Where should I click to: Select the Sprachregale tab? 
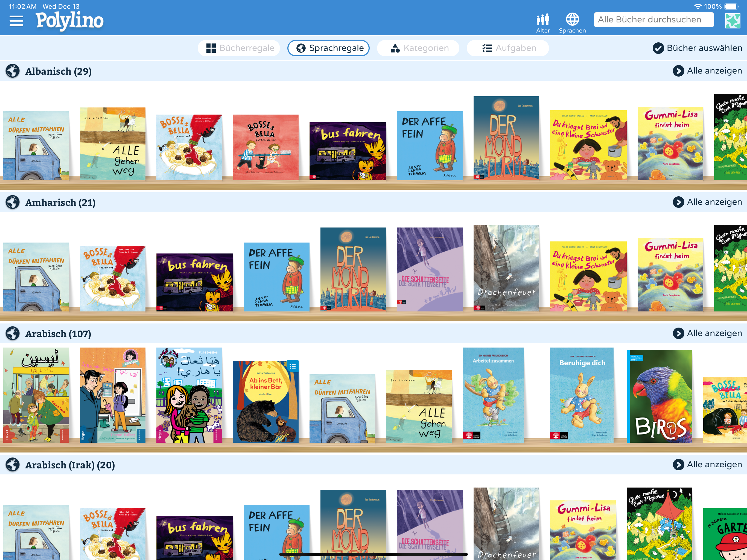pos(328,48)
